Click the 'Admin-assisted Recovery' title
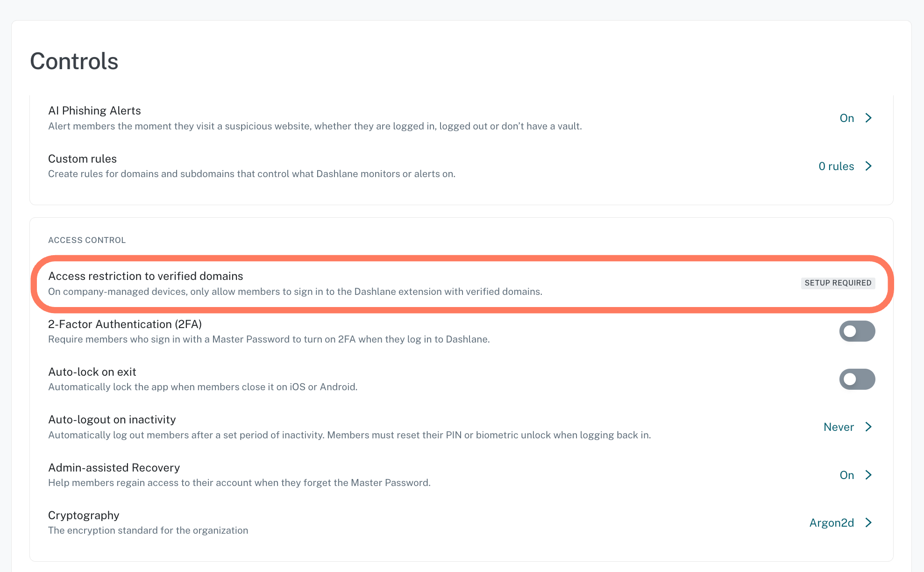Viewport: 924px width, 572px height. tap(114, 467)
